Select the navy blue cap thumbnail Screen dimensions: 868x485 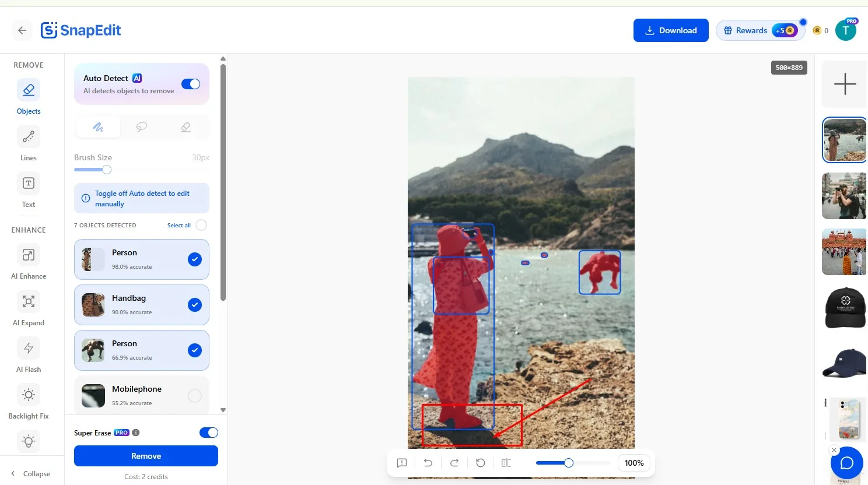click(x=844, y=364)
